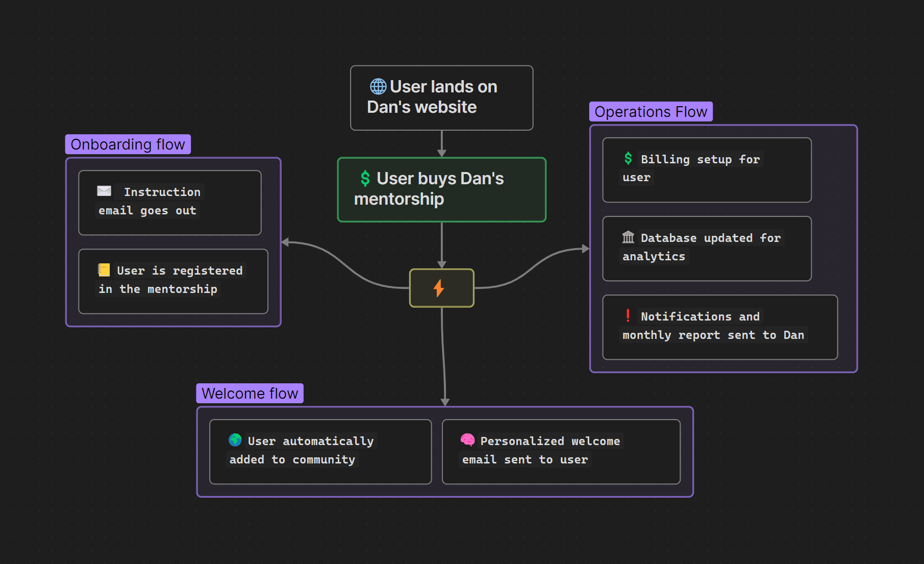Select 'Database updated for analytics' text
The image size is (924, 564).
click(x=702, y=247)
